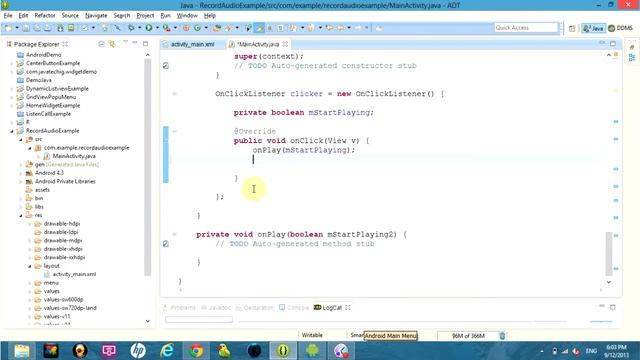640x360 pixels.
Task: Click the New Java Package icon
Action: pos(186,28)
